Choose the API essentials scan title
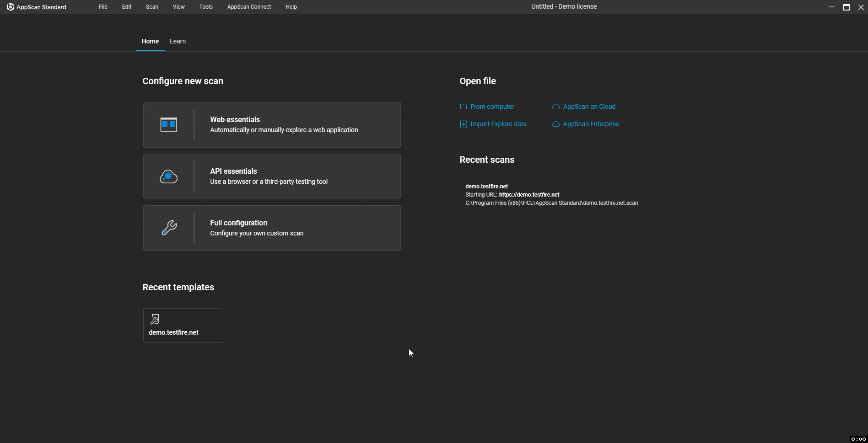This screenshot has width=868, height=443. (233, 171)
